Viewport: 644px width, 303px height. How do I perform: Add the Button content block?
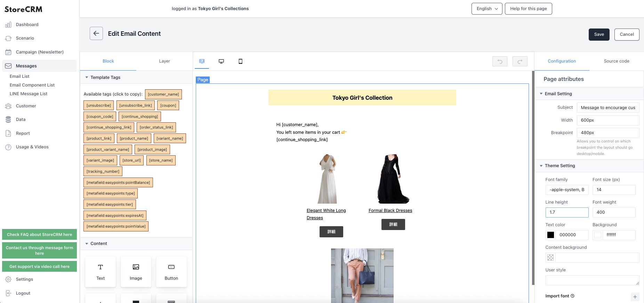[171, 272]
